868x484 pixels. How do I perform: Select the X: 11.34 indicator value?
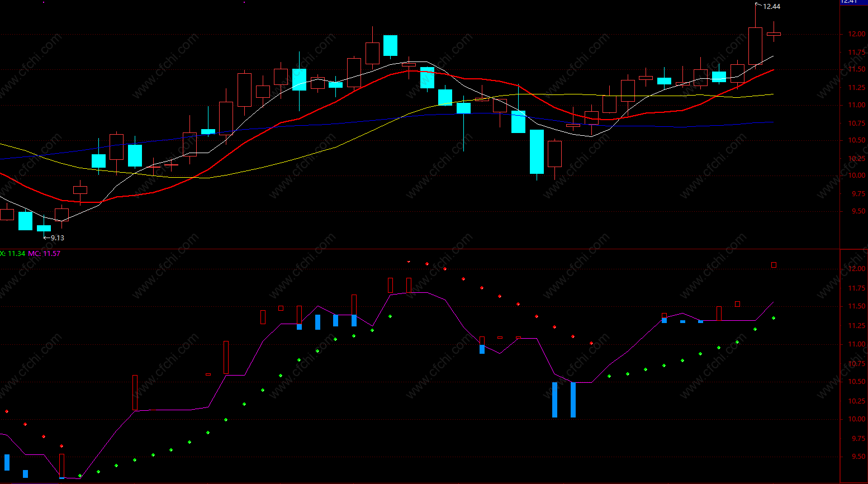[12, 254]
